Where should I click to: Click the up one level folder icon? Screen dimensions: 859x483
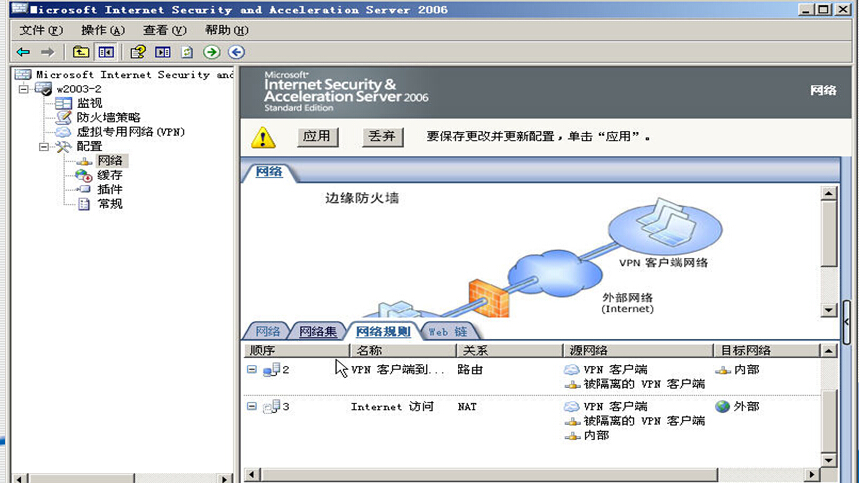pos(81,52)
